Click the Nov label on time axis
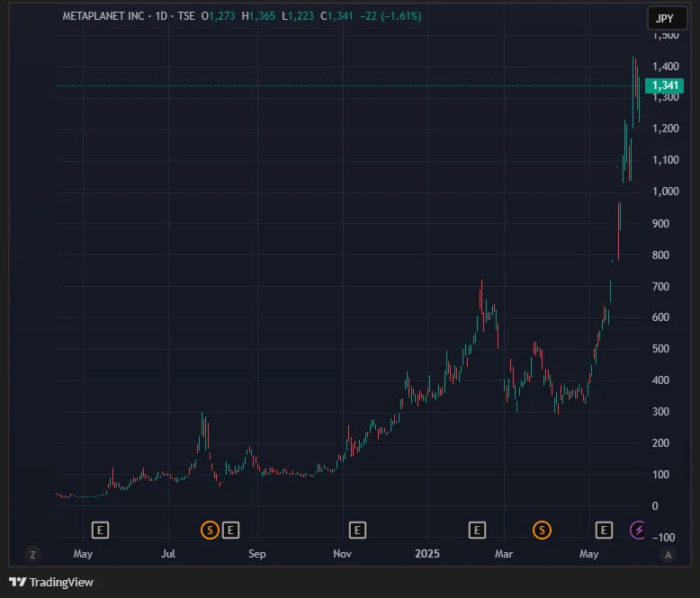This screenshot has height=598, width=700. coord(343,554)
